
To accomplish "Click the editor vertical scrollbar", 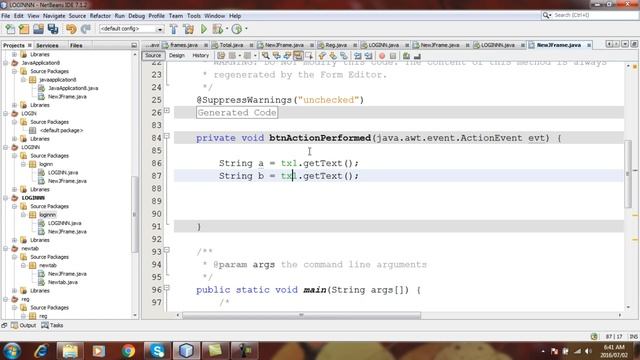I will point(628,173).
